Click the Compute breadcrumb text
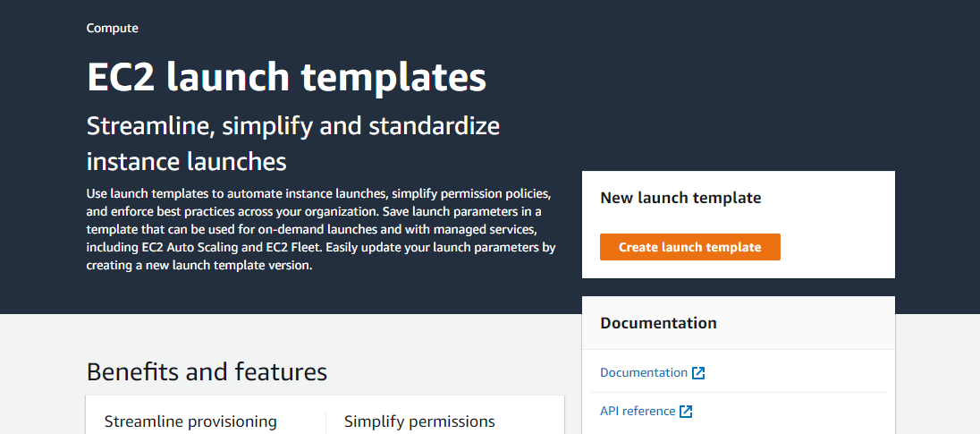The height and width of the screenshot is (434, 980). 113,28
